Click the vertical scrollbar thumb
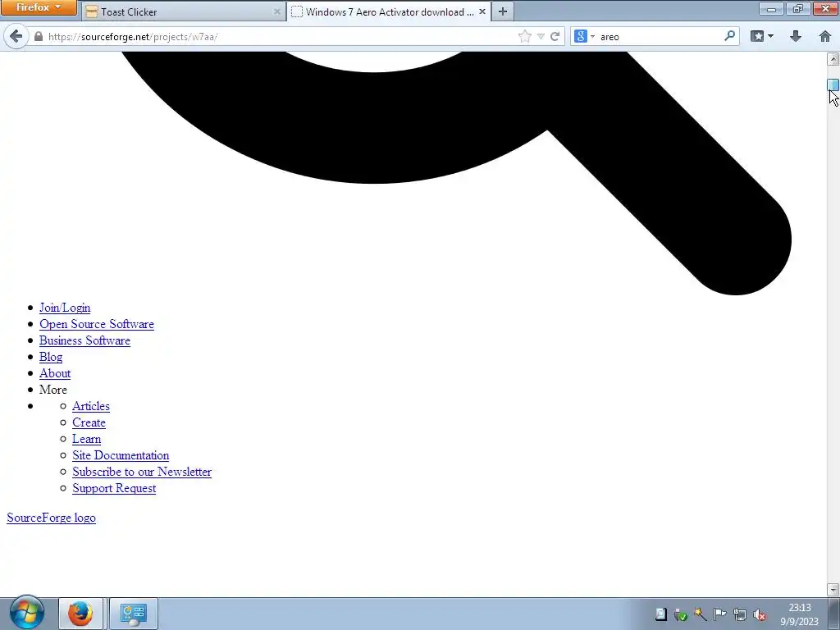The height and width of the screenshot is (630, 840). coord(833,84)
